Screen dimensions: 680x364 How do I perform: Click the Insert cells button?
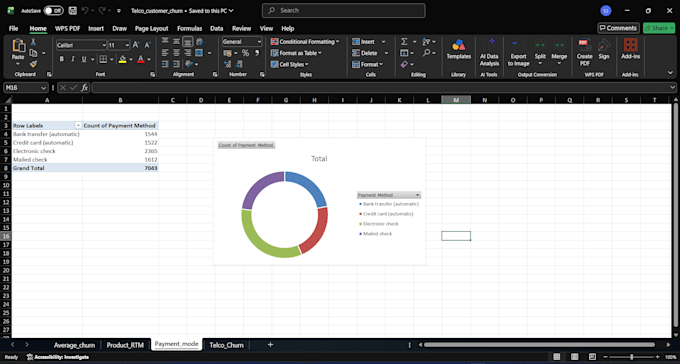click(363, 42)
